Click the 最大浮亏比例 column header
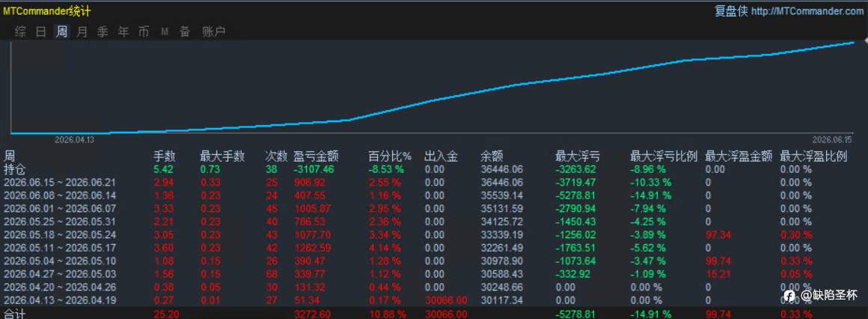868x319 pixels. click(664, 157)
